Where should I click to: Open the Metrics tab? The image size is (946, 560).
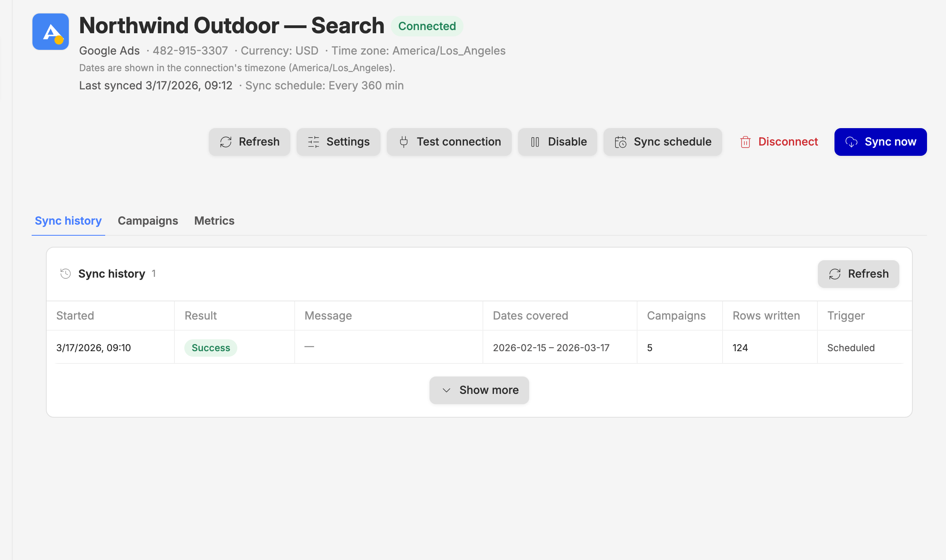point(214,221)
